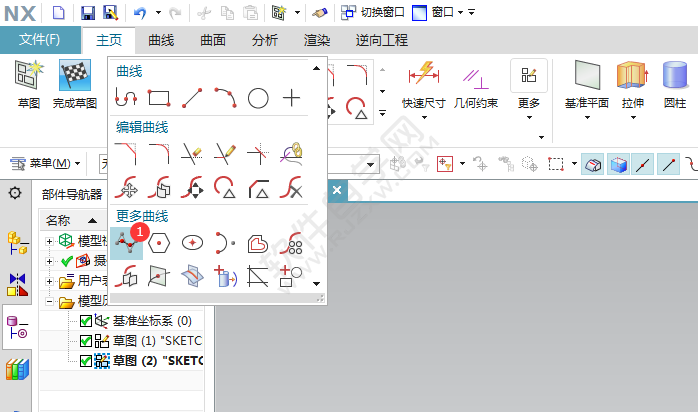Select the Circle curve tool
The image size is (698, 412).
coord(258,98)
